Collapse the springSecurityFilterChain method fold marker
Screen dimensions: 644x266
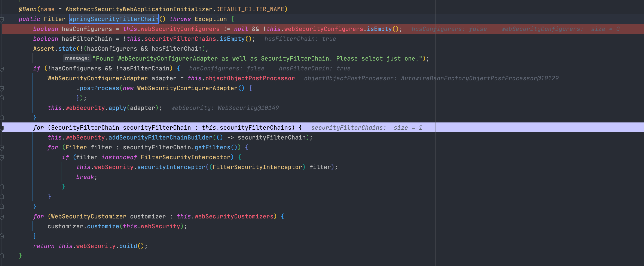pyautogui.click(x=2, y=19)
